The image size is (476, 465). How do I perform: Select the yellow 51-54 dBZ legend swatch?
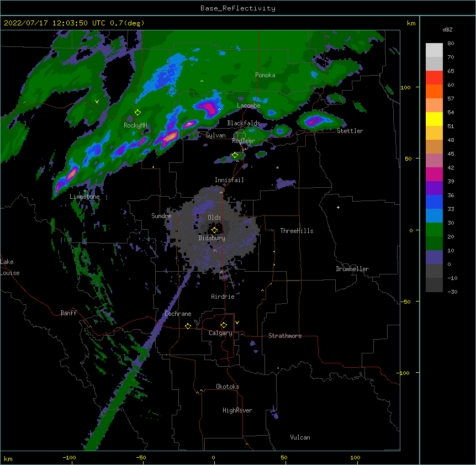point(434,119)
